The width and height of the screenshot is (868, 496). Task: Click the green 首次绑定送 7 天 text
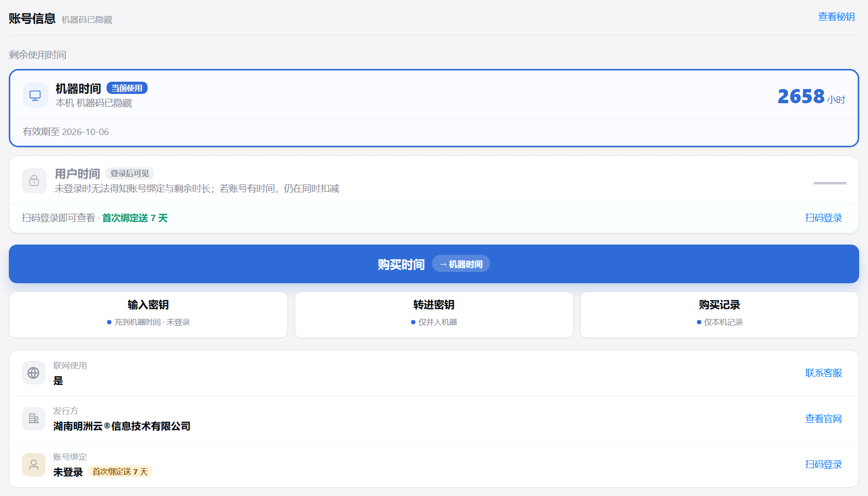135,218
